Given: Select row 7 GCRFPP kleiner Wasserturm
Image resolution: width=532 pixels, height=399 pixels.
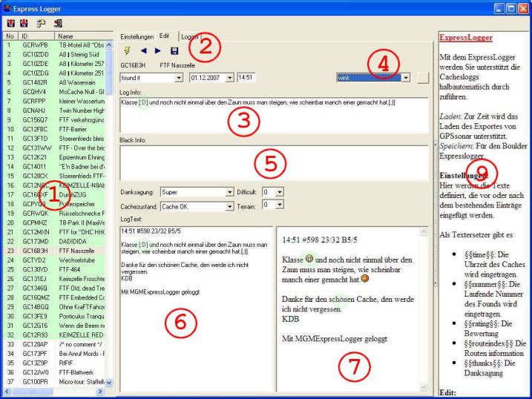Looking at the screenshot, I should click(x=54, y=101).
